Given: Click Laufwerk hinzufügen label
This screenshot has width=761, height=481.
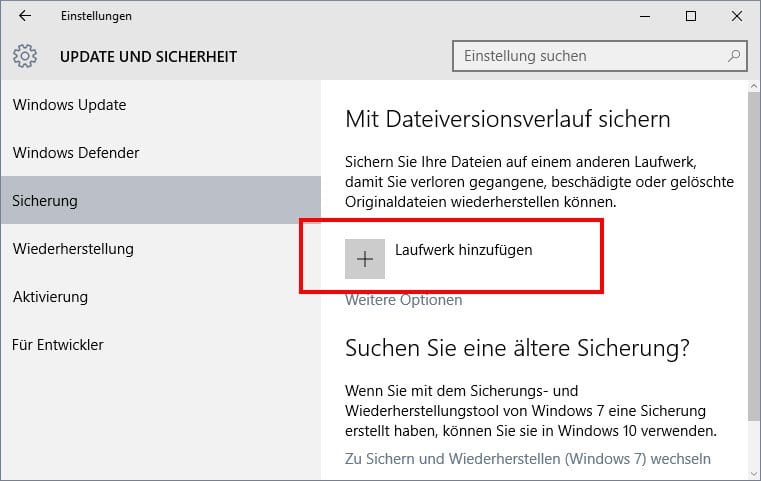Looking at the screenshot, I should coord(463,250).
